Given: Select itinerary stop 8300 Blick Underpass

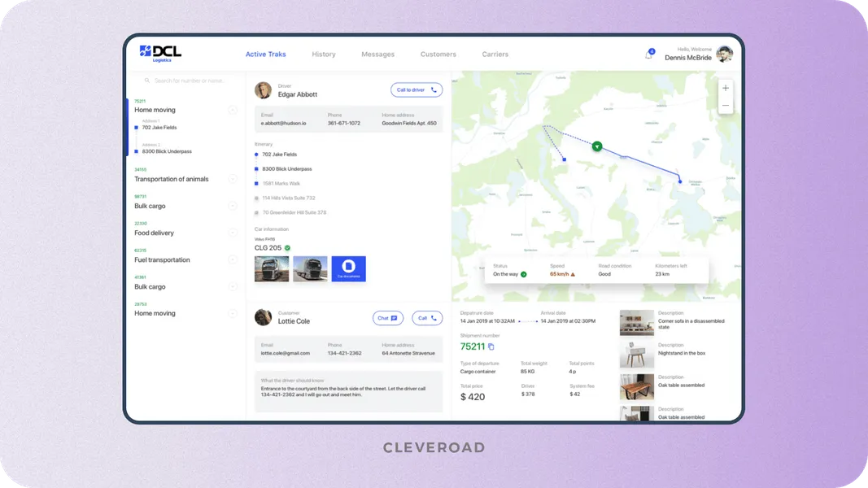Looking at the screenshot, I should click(x=286, y=168).
